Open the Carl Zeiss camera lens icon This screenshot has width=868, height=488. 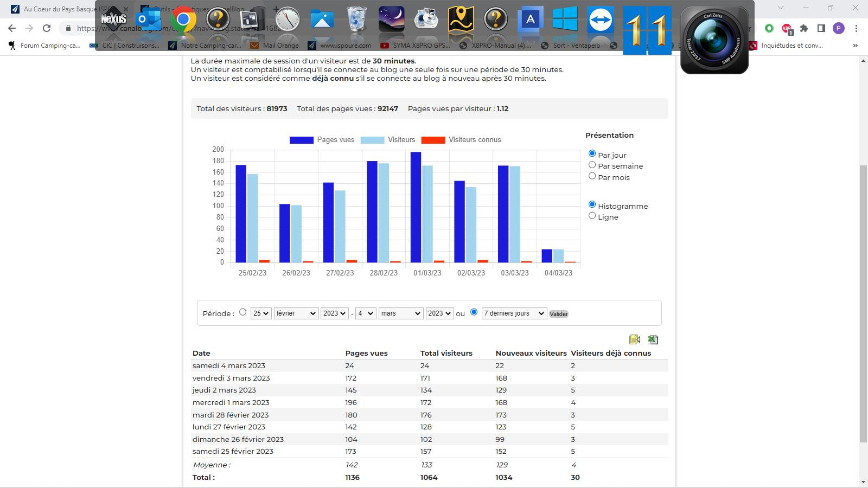[x=714, y=40]
